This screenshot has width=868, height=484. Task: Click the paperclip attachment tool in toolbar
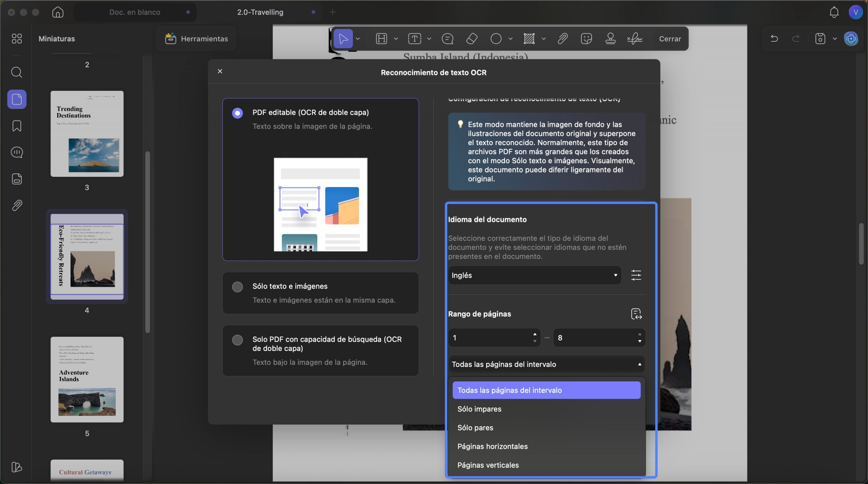tap(562, 39)
